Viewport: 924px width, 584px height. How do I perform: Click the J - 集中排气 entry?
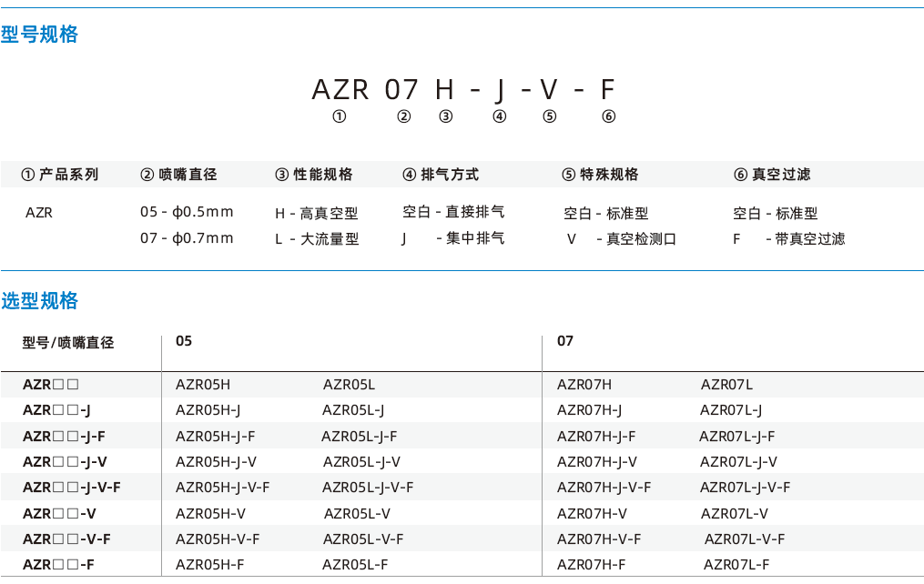click(453, 238)
